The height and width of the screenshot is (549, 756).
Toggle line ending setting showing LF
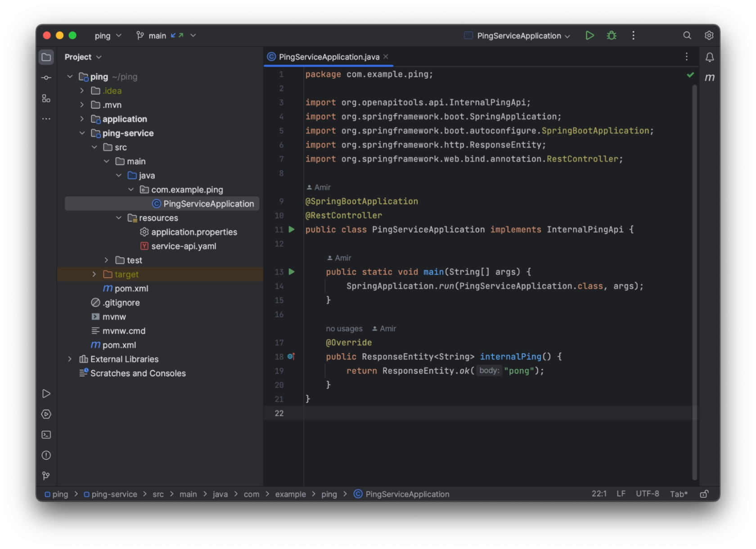(x=621, y=494)
